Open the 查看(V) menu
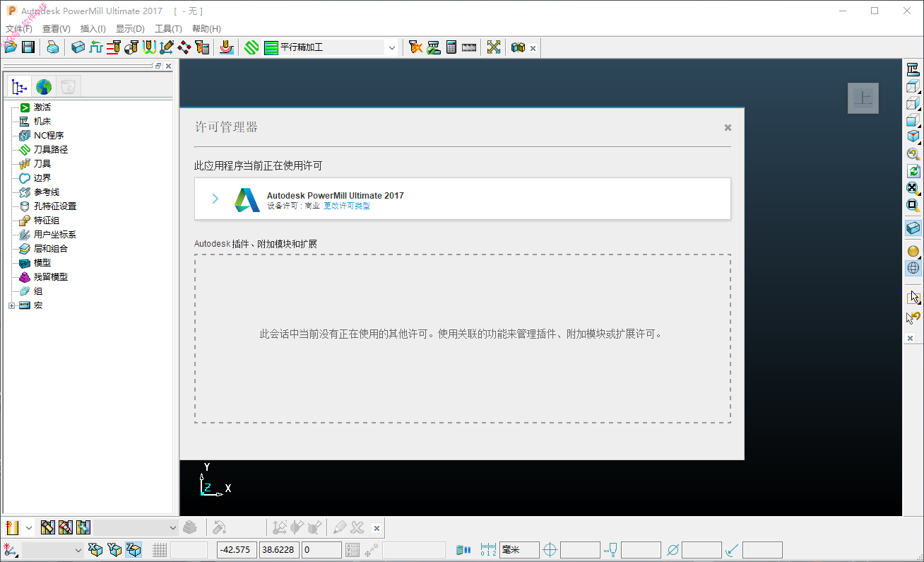 point(57,29)
